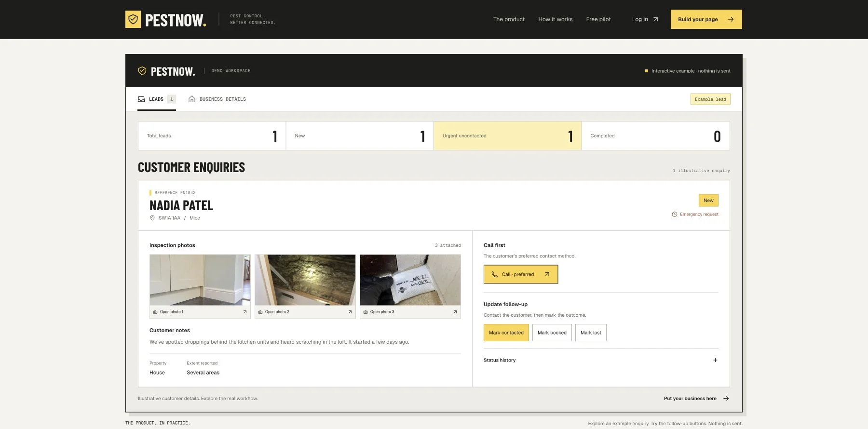Switch to the Leads tab
The image size is (868, 429).
point(157,99)
